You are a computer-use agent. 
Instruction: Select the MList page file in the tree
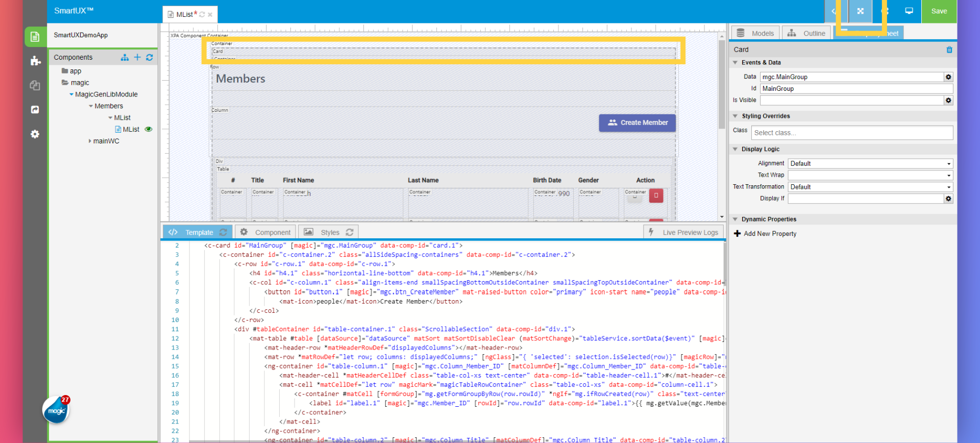[127, 130]
